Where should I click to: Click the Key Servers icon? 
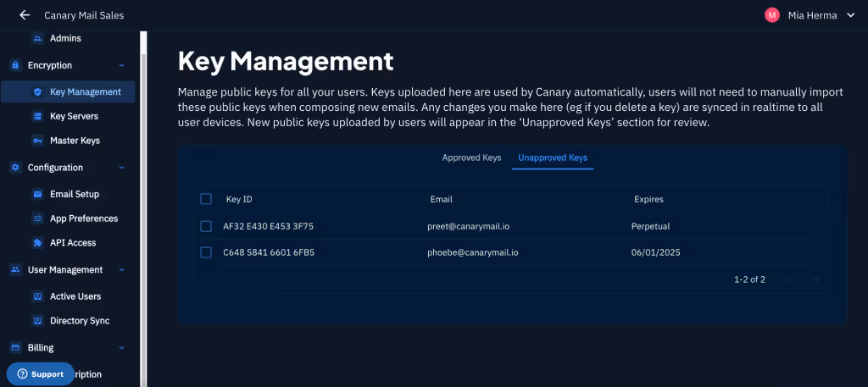37,116
